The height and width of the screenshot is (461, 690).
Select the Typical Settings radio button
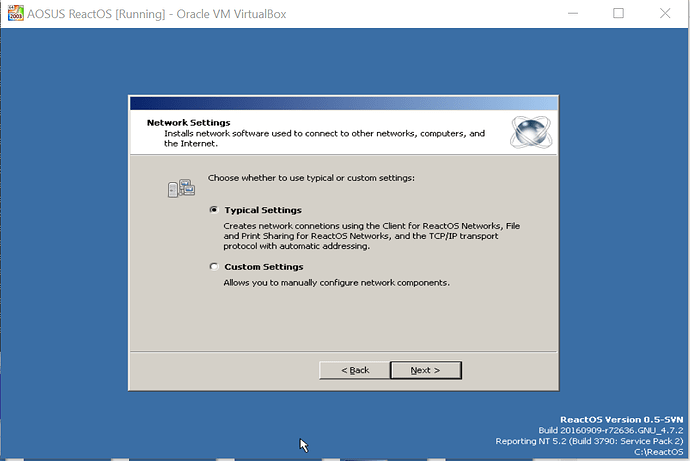(x=214, y=210)
